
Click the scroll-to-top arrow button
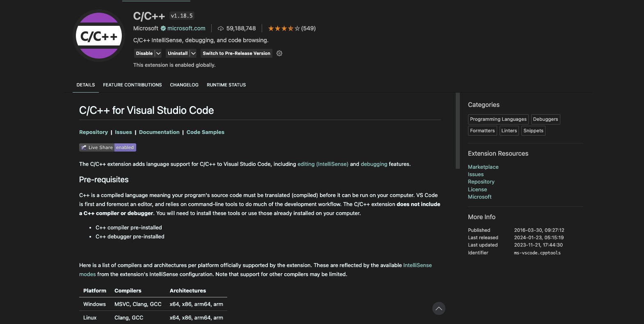point(438,308)
